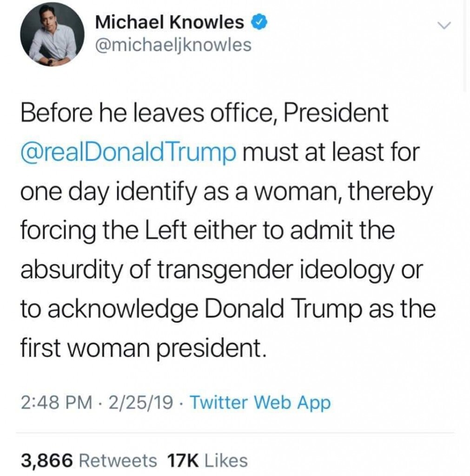Screen dimensions: 470x476
Task: Click the 'one day identify as a woman' line
Action: [227, 192]
